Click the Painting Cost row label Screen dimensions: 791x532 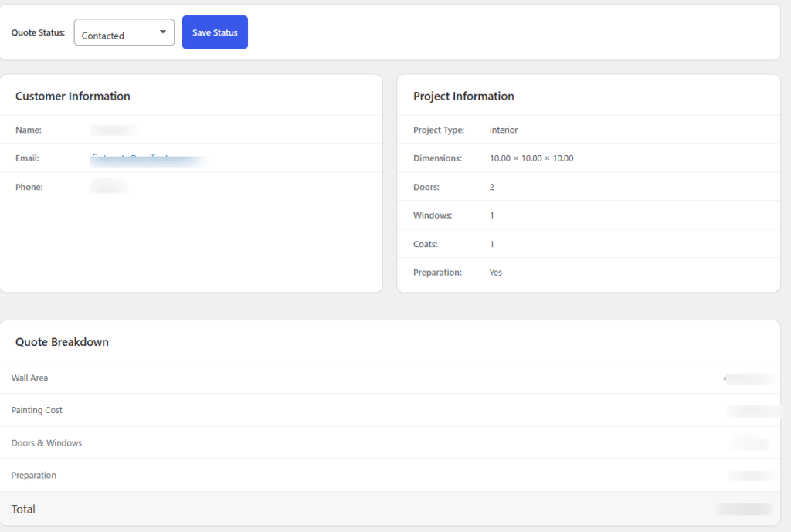[x=37, y=410]
